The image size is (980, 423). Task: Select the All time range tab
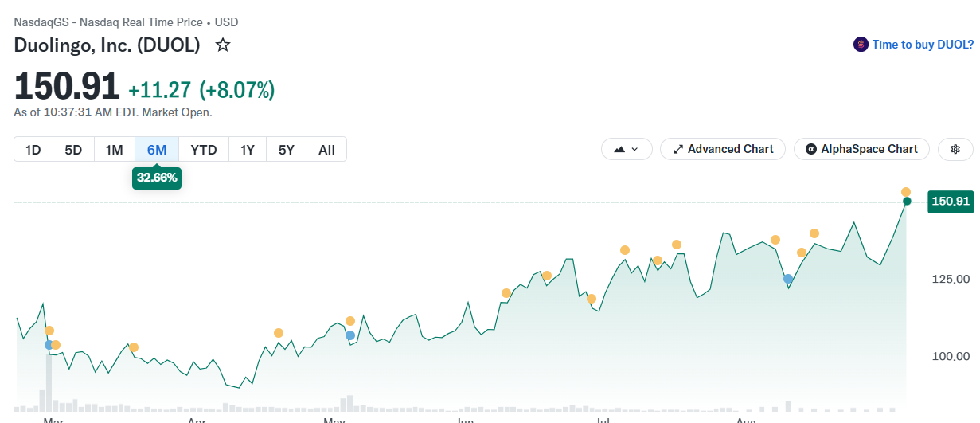click(x=326, y=149)
